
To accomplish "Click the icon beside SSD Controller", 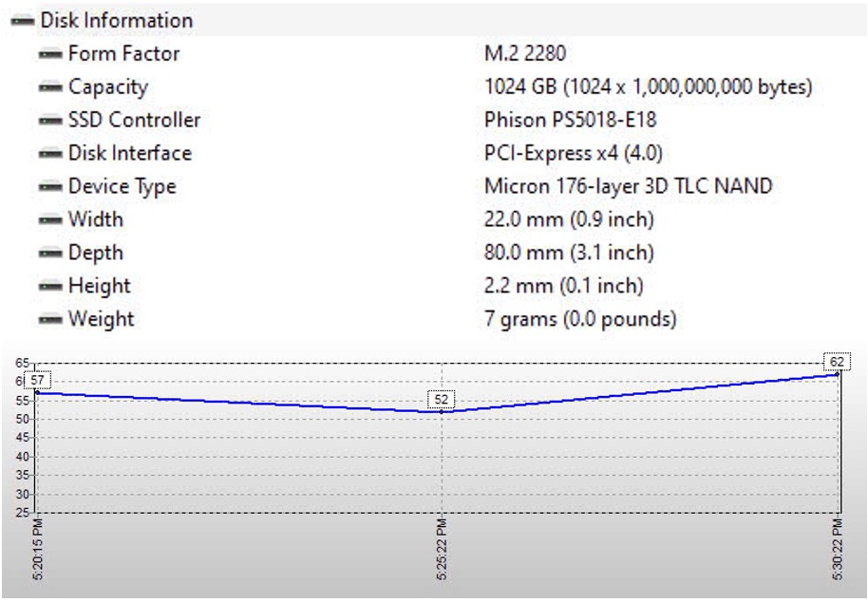I will [x=51, y=121].
